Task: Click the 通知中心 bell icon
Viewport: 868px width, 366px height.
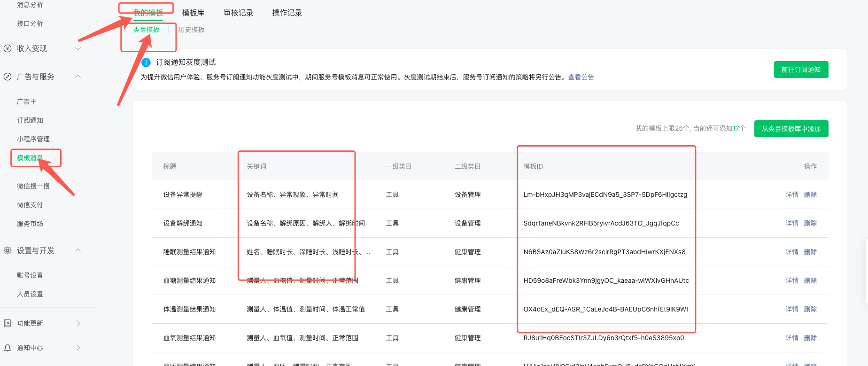Action: [x=8, y=348]
